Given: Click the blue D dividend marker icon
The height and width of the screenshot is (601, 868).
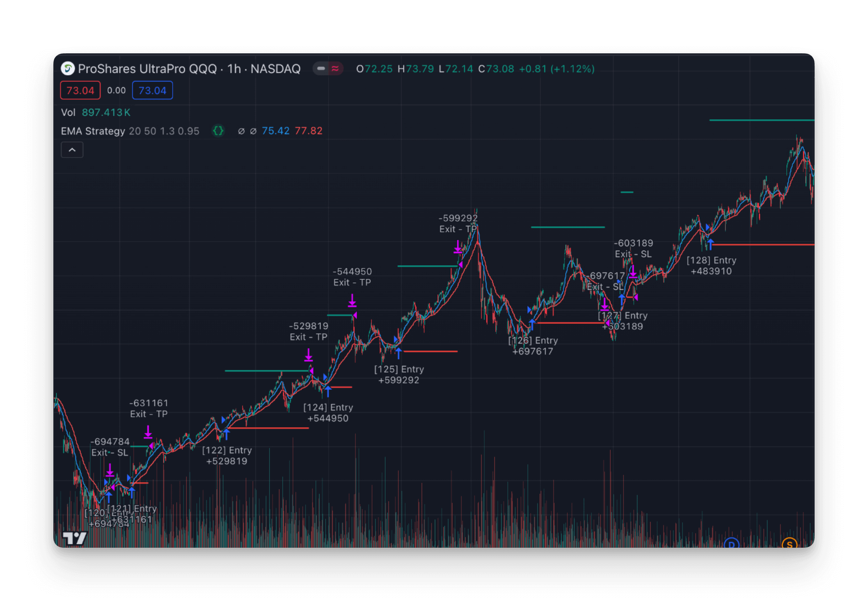Looking at the screenshot, I should coord(731,543).
